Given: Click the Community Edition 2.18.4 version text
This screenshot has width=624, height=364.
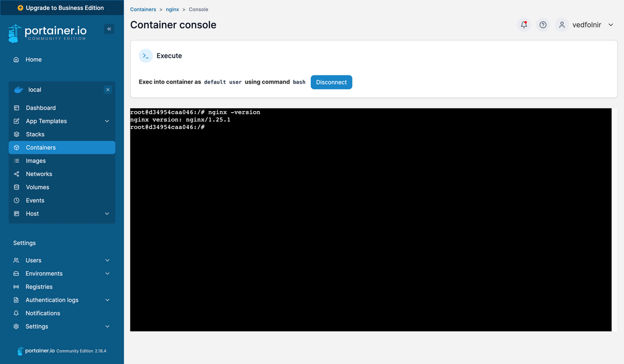Looking at the screenshot, I should (x=82, y=351).
